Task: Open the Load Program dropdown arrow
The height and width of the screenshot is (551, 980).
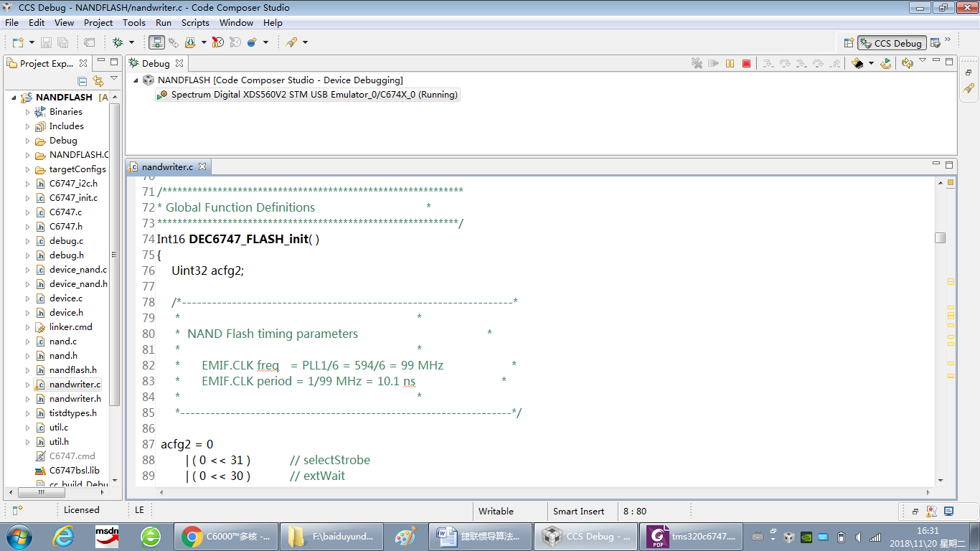Action: click(204, 43)
